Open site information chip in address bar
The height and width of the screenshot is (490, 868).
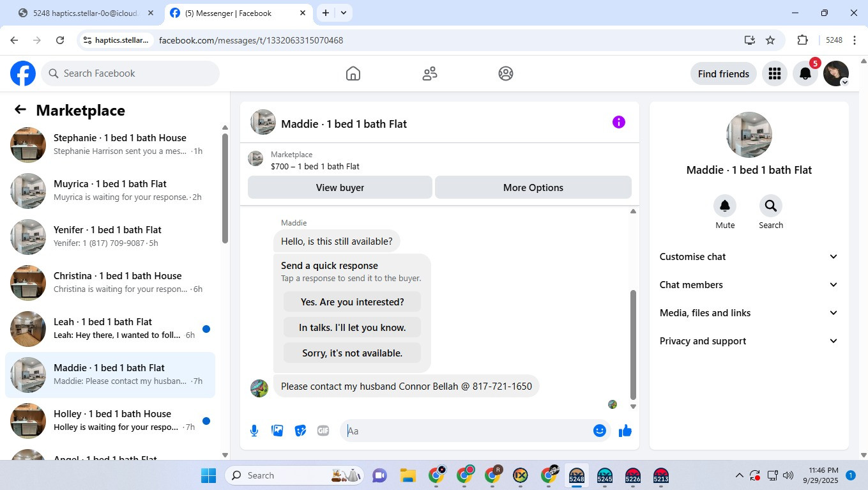pyautogui.click(x=116, y=40)
